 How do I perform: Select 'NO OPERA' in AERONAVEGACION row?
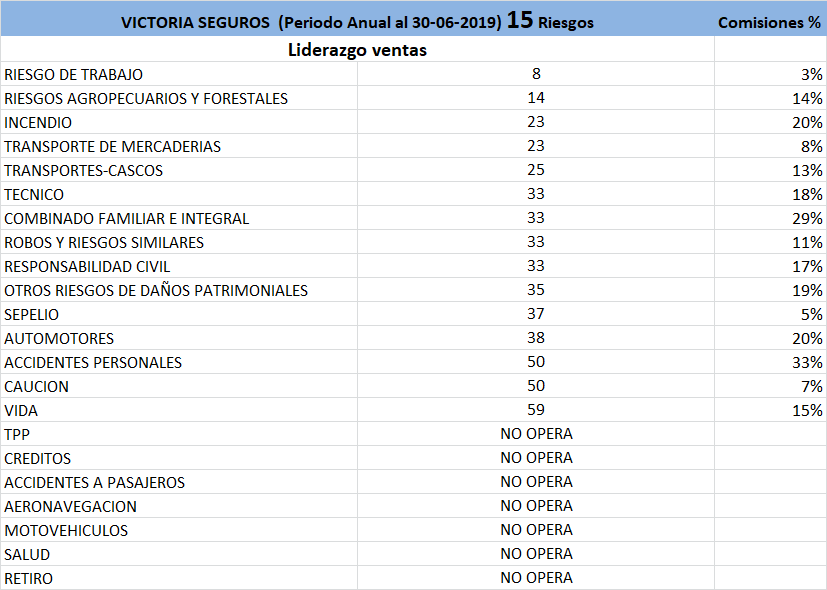click(x=536, y=506)
